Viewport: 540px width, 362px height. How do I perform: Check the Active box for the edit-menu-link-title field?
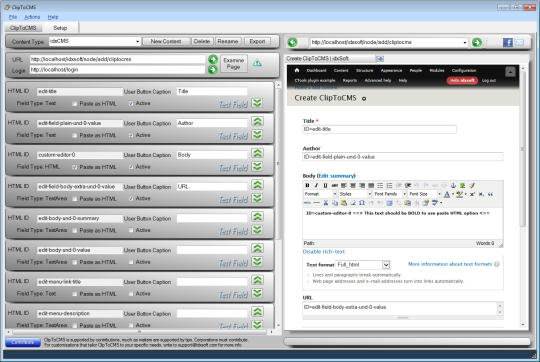[131, 293]
